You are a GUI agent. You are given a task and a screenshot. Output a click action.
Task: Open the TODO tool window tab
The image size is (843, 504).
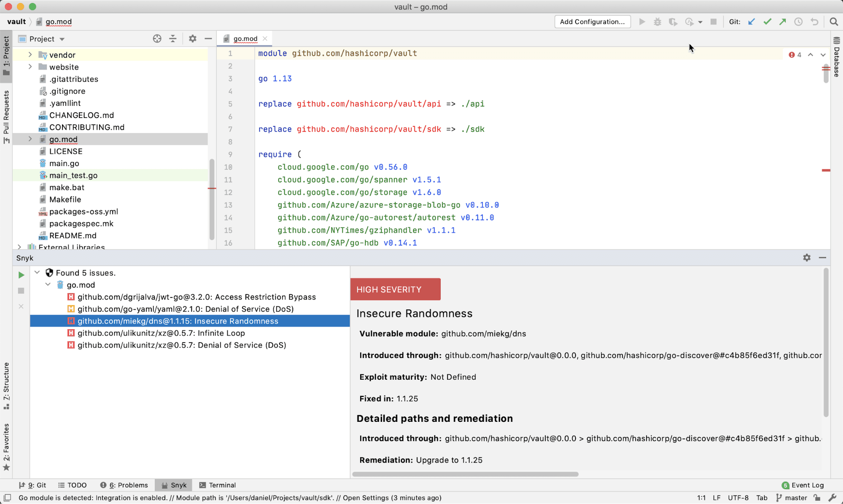click(72, 485)
